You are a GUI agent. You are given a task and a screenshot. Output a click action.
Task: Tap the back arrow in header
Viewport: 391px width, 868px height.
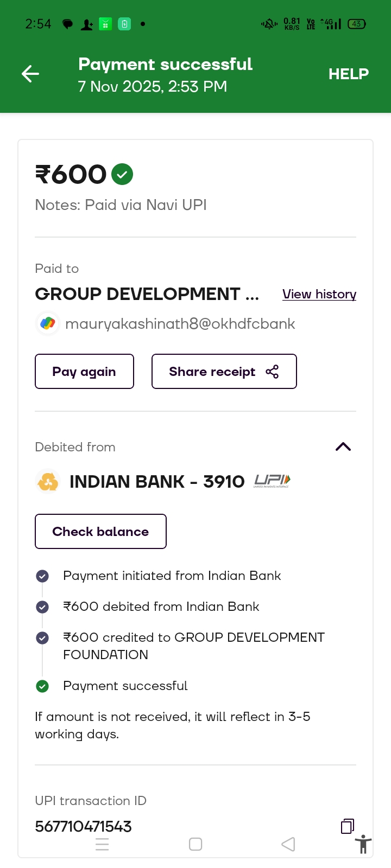30,74
